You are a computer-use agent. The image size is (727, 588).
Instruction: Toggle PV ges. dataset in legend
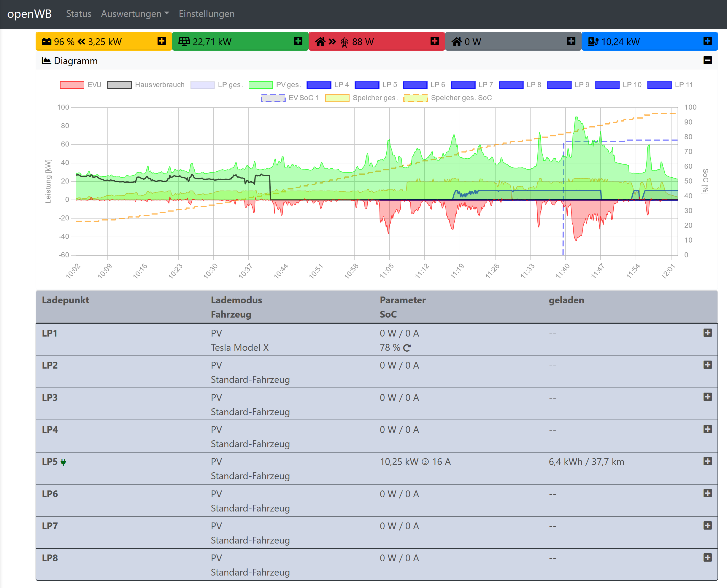[261, 85]
